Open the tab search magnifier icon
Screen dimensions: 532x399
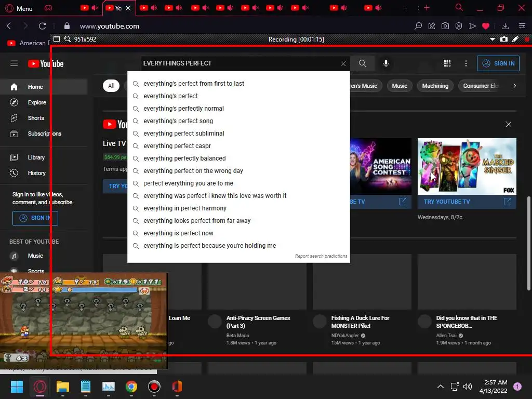tap(459, 7)
